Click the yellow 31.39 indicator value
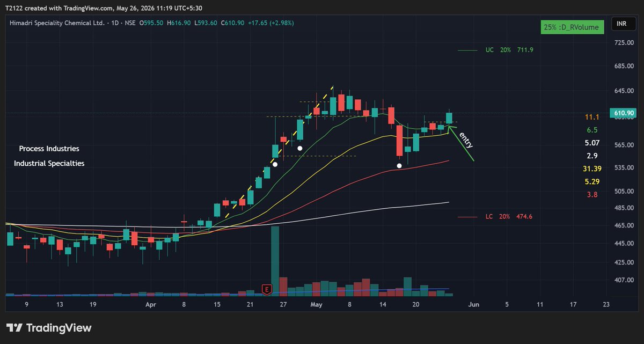This screenshot has height=344, width=644. (x=591, y=169)
